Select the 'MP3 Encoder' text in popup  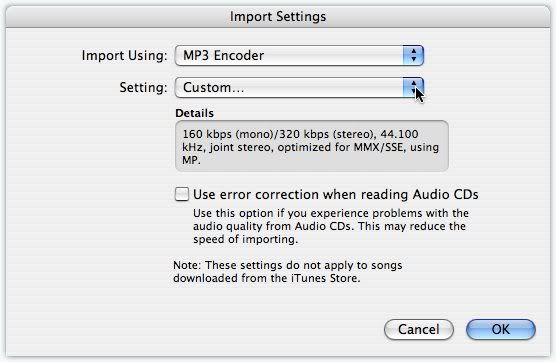(223, 55)
